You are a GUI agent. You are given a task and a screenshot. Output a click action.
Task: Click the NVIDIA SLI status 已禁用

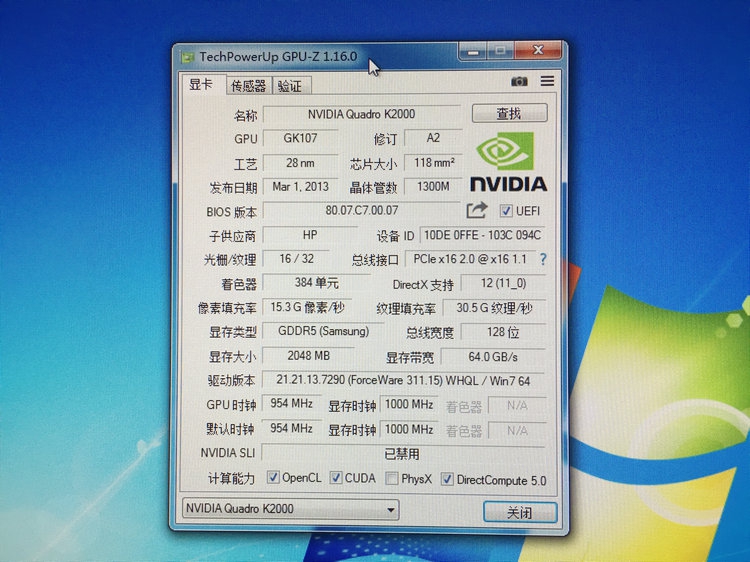(403, 453)
